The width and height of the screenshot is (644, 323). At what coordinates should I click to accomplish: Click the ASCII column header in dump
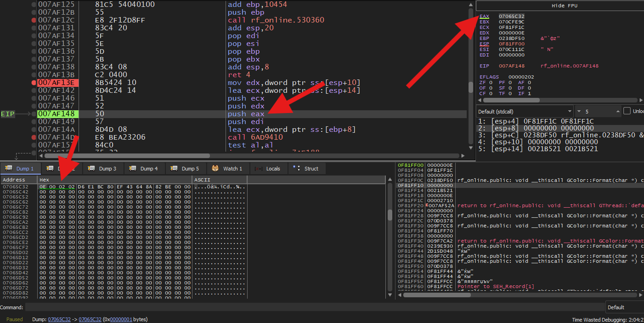click(x=220, y=180)
